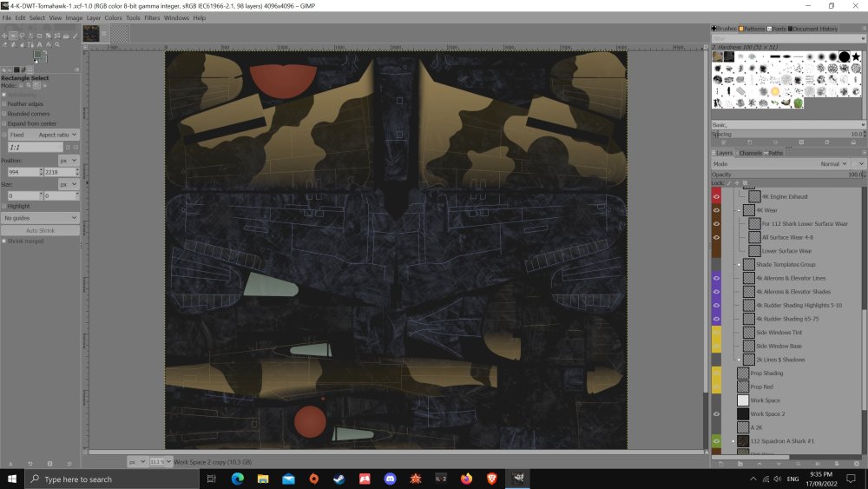868x489 pixels.
Task: Open the No guides dropdown
Action: click(40, 217)
